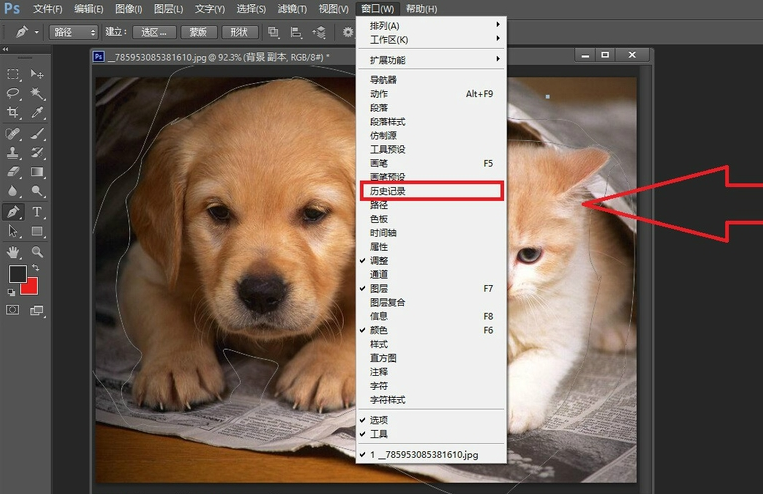Swap foreground and background colors
The height and width of the screenshot is (494, 763).
pos(36,268)
